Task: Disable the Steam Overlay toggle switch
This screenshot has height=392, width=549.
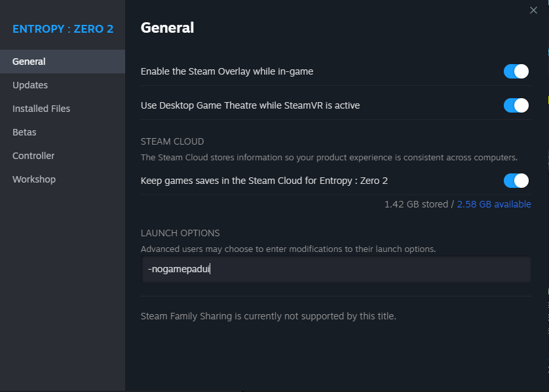Action: 516,71
